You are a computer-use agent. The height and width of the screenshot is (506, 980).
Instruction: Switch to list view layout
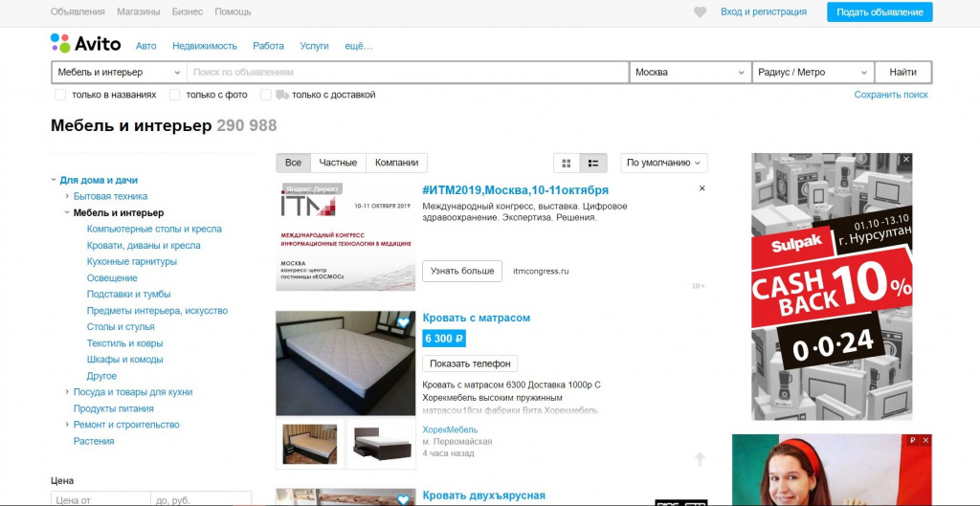(x=593, y=163)
